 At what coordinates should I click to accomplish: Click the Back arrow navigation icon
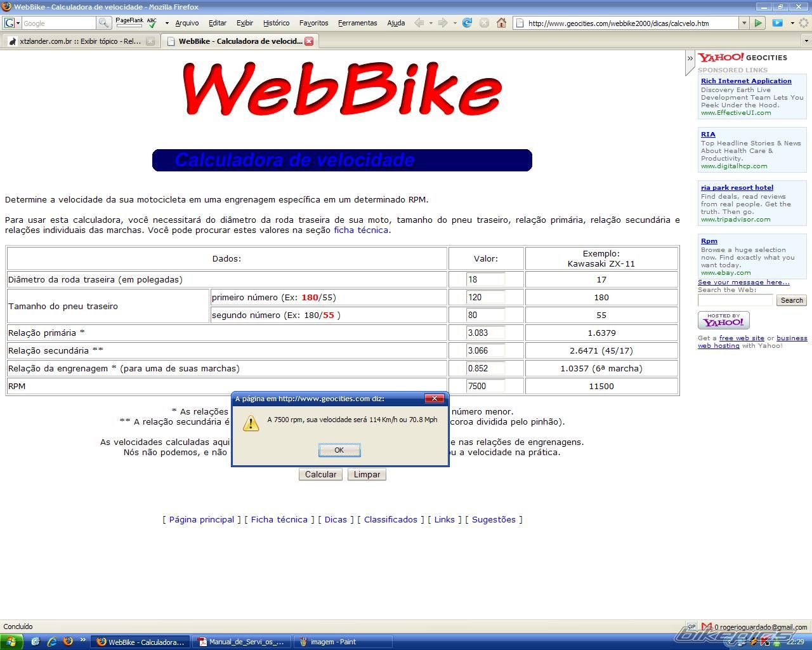pyautogui.click(x=419, y=23)
